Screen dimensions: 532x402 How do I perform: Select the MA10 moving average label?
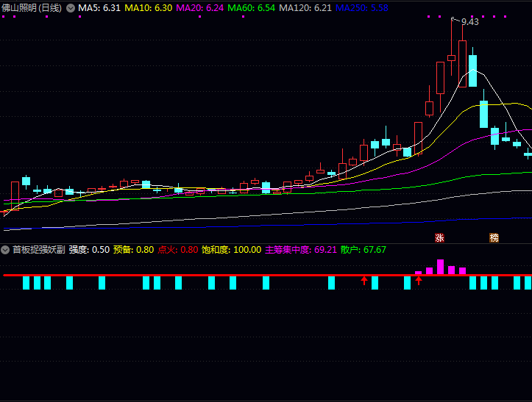coord(148,8)
